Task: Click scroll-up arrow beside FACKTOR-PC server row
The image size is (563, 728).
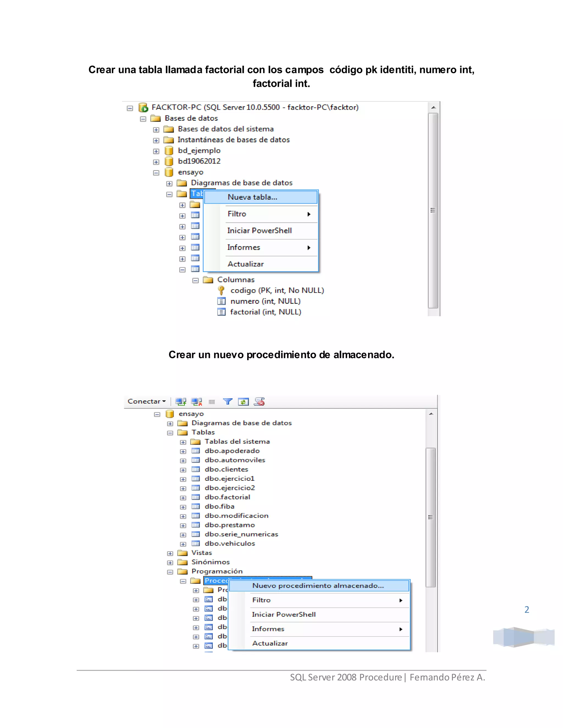Action: coord(433,107)
